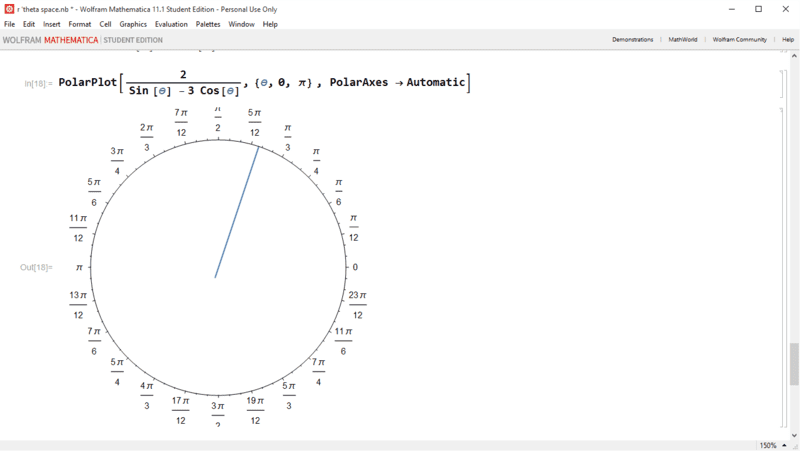The width and height of the screenshot is (800, 451).
Task: Click the PolarAxes option text
Action: point(359,82)
